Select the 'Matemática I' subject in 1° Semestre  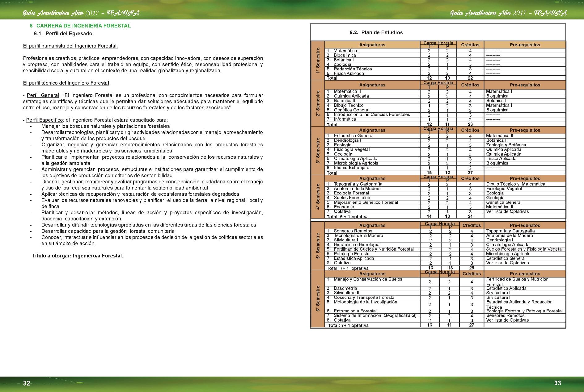coord(346,51)
